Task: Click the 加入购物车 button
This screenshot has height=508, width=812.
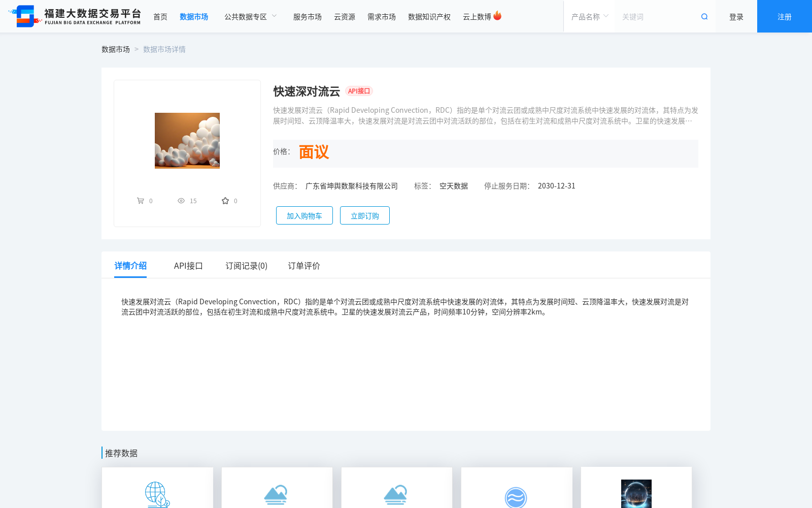Action: point(304,215)
